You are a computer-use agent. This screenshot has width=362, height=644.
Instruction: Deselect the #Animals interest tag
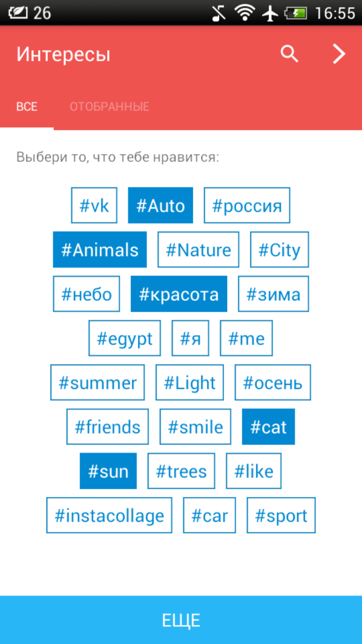[x=100, y=250]
